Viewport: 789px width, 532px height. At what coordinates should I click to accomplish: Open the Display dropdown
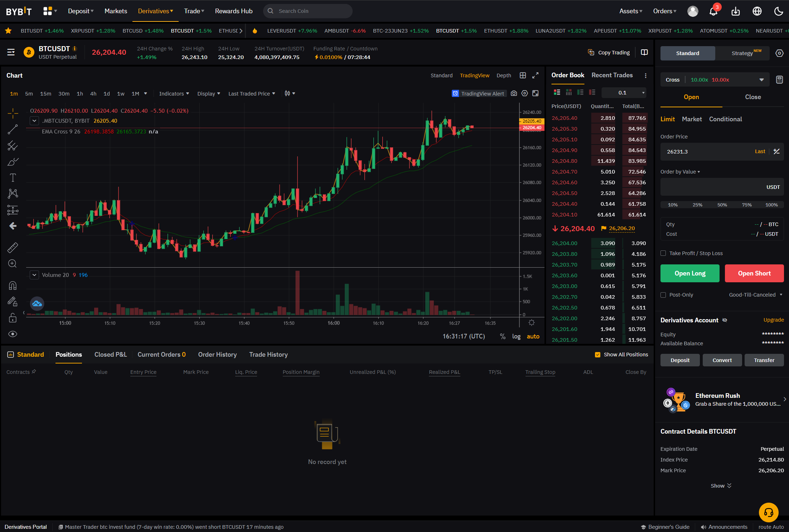pyautogui.click(x=209, y=94)
